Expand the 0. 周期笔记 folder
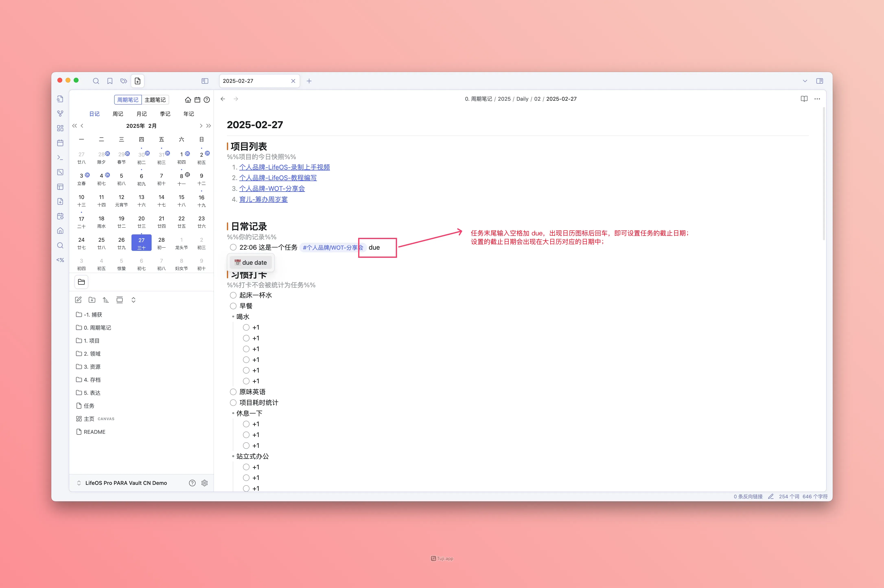Viewport: 884px width, 588px height. point(97,328)
